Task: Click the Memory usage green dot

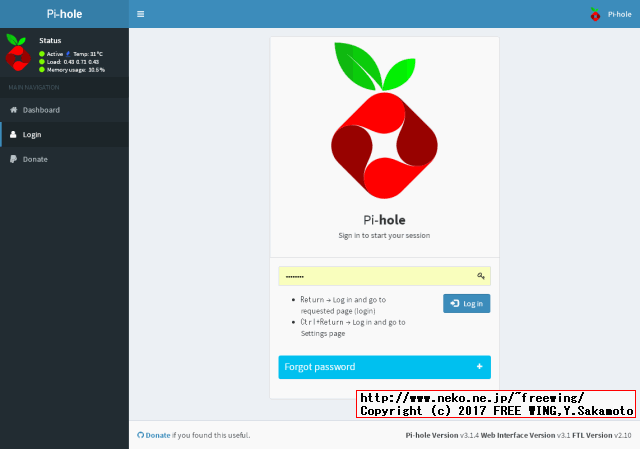Action: (x=42, y=70)
